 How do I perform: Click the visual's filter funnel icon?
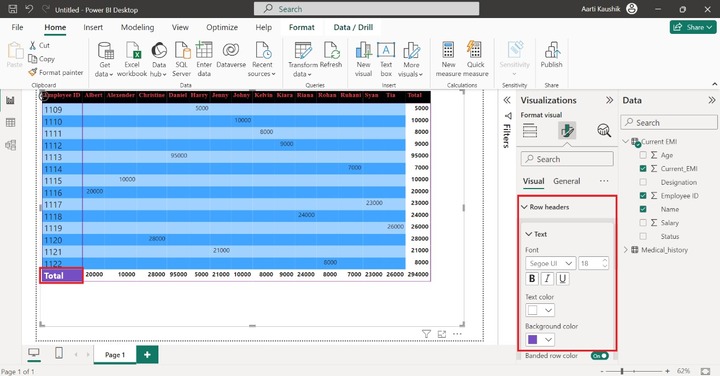click(x=427, y=334)
